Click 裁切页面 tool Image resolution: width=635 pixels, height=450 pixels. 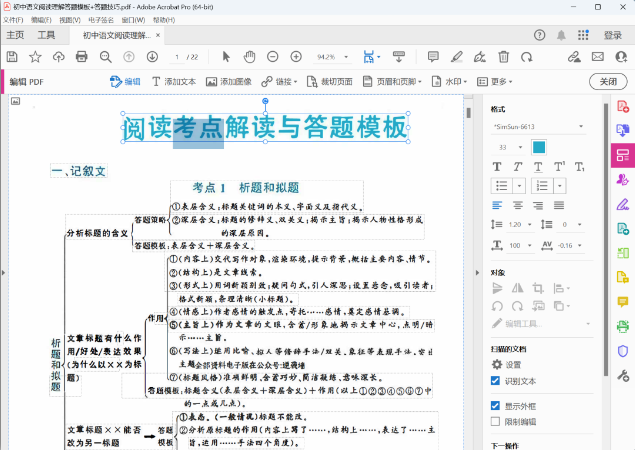pyautogui.click(x=329, y=82)
